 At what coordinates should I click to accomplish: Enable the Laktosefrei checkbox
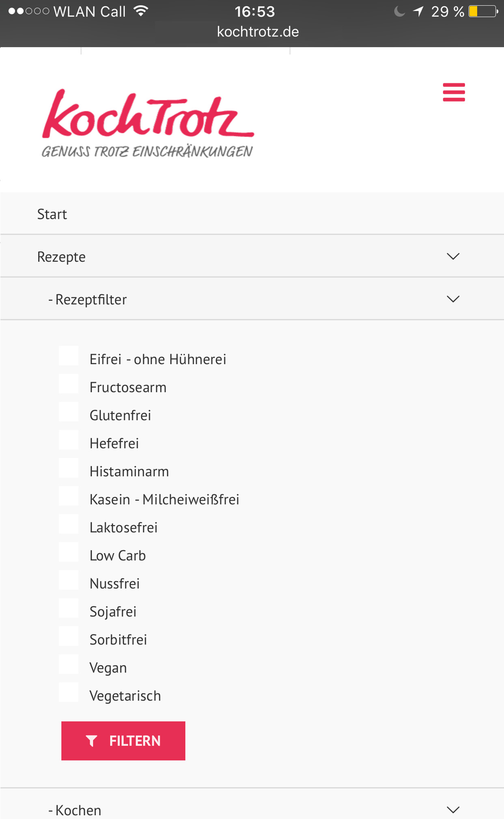pyautogui.click(x=69, y=524)
